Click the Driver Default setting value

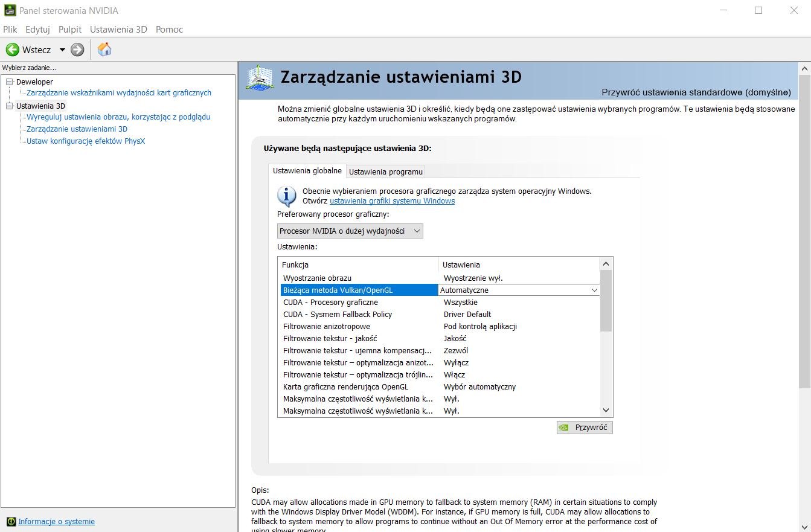[x=467, y=314]
